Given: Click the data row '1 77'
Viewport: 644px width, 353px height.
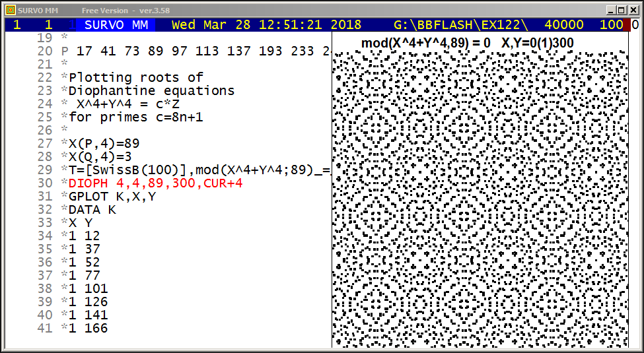Looking at the screenshot, I should pos(84,275).
